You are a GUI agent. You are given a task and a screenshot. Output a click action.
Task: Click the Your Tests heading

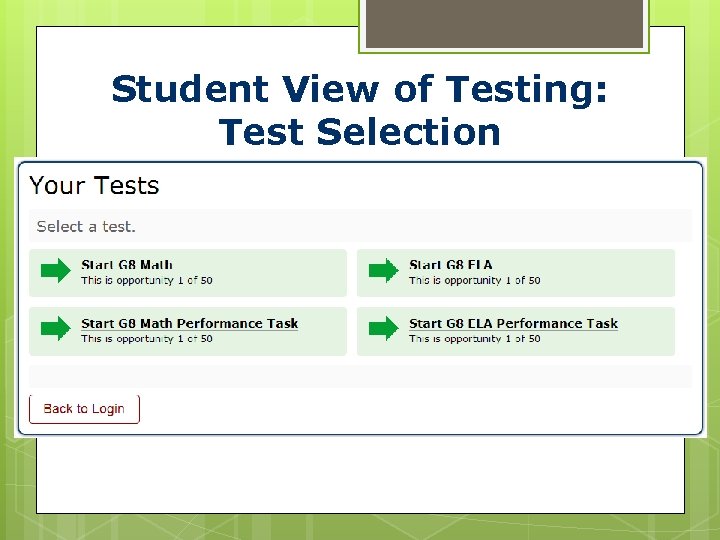click(94, 186)
